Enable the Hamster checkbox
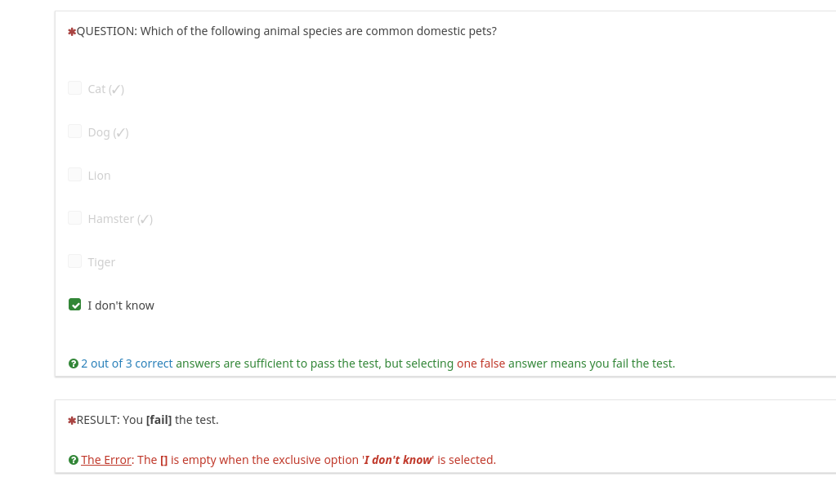The image size is (836, 504). click(75, 218)
